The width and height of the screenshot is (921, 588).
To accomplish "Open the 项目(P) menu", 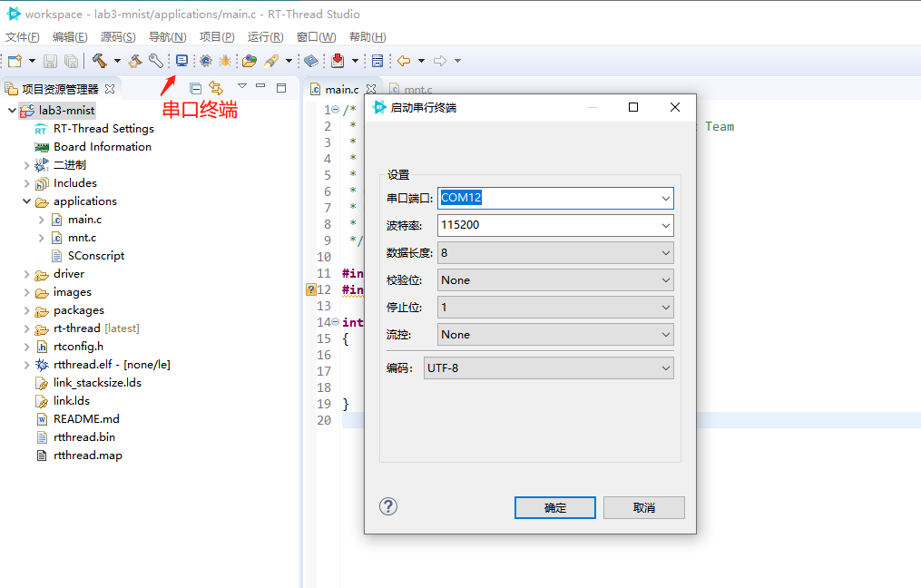I will point(217,37).
